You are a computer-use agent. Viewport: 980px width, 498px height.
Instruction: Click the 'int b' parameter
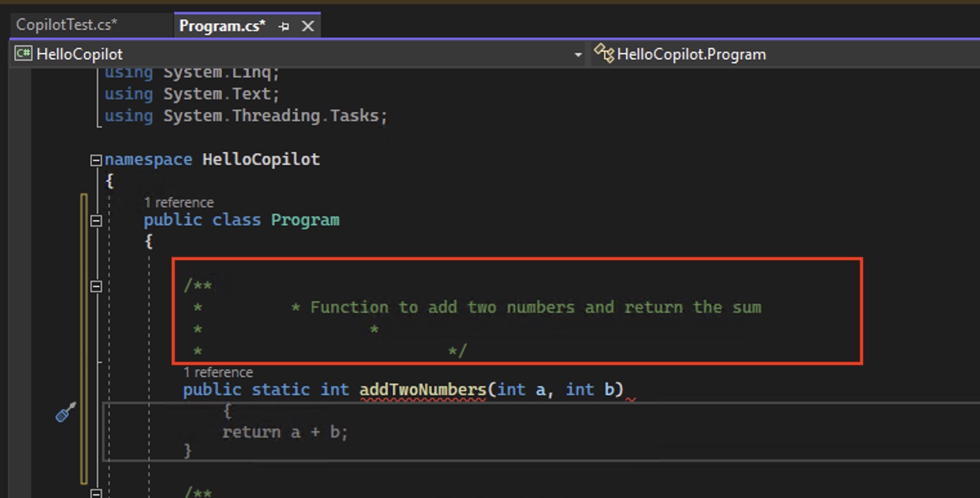tap(589, 390)
